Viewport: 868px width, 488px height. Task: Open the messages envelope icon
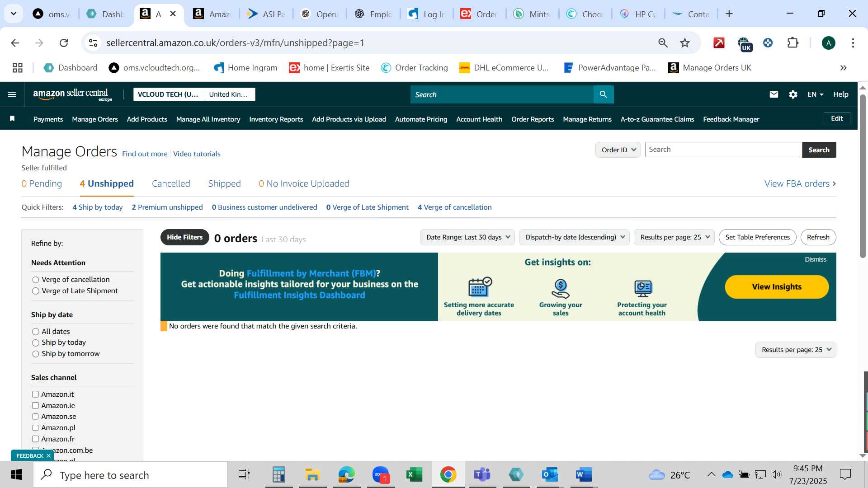click(x=774, y=94)
